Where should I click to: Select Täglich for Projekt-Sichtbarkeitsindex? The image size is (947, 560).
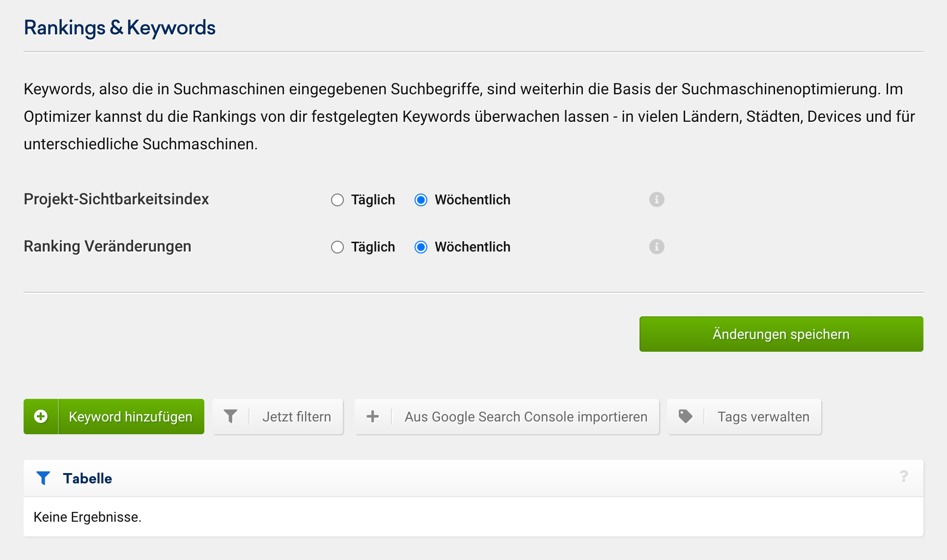click(337, 200)
